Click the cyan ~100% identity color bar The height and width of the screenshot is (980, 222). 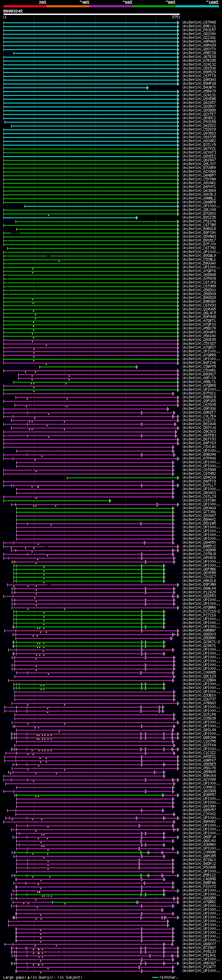tap(197, 6)
